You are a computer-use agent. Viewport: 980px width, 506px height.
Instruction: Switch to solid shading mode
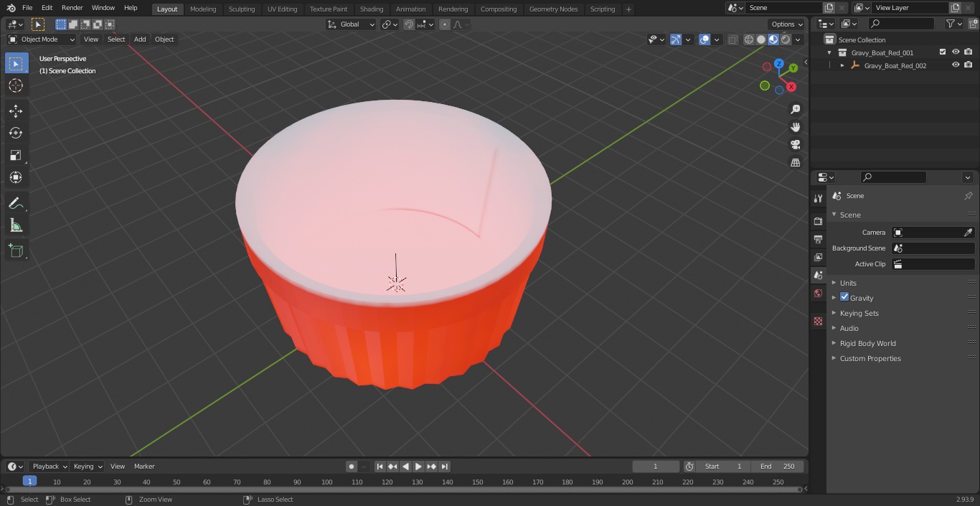(x=761, y=39)
